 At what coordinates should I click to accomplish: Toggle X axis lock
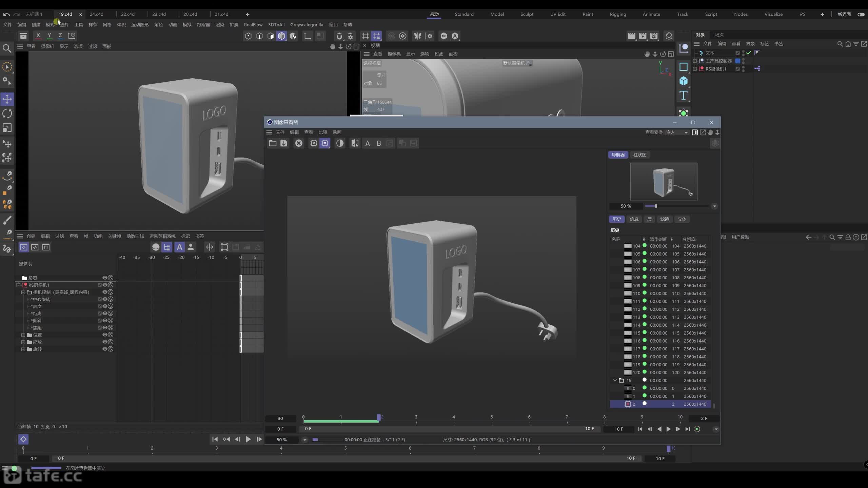click(x=38, y=36)
